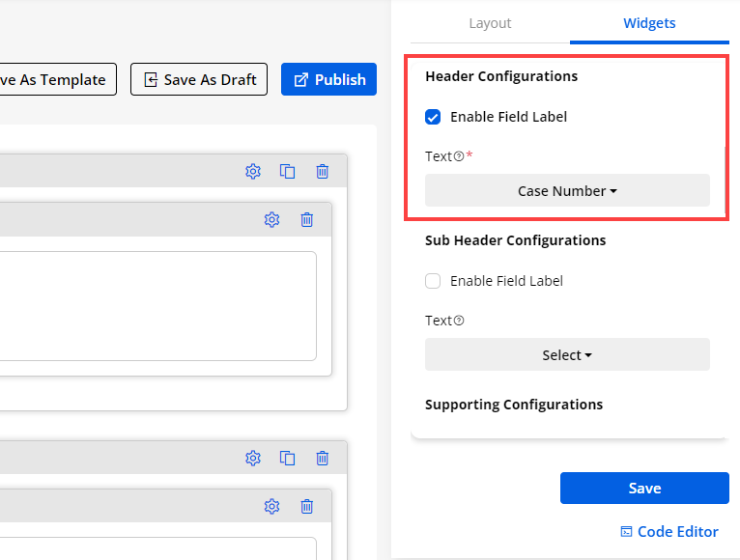Click the Save As Draft button
Viewport: 740px width, 560px height.
[x=198, y=79]
